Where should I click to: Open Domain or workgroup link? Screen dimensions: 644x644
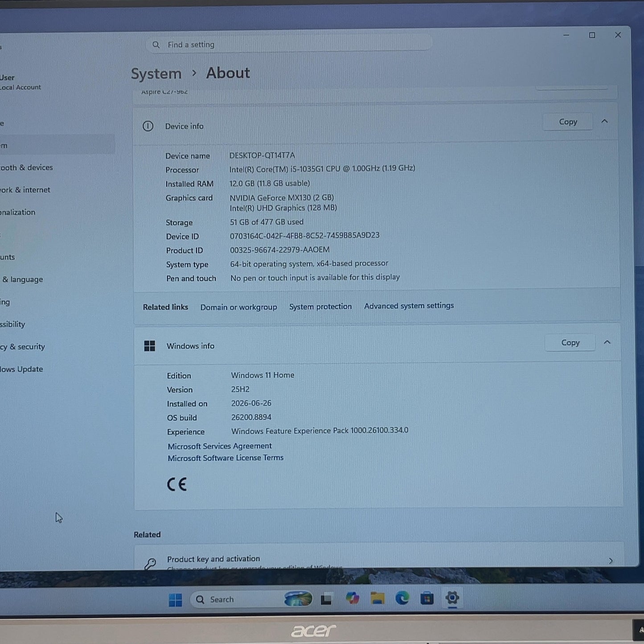pyautogui.click(x=238, y=307)
